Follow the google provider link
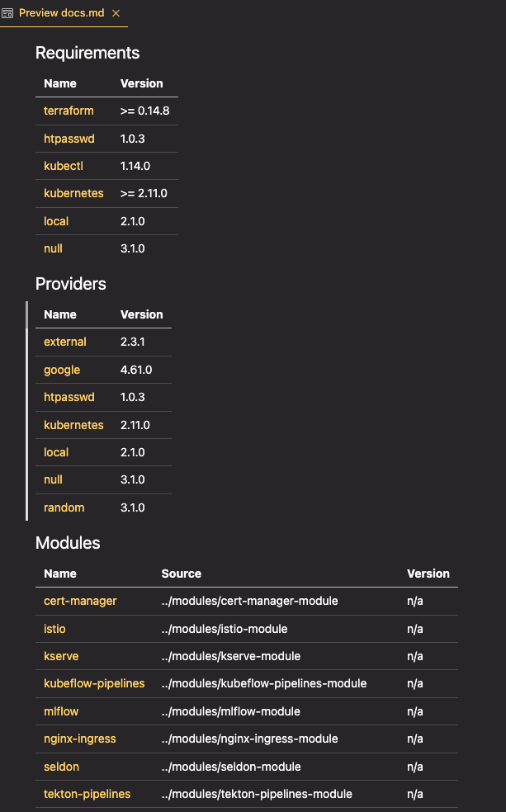This screenshot has width=506, height=812. [x=62, y=370]
